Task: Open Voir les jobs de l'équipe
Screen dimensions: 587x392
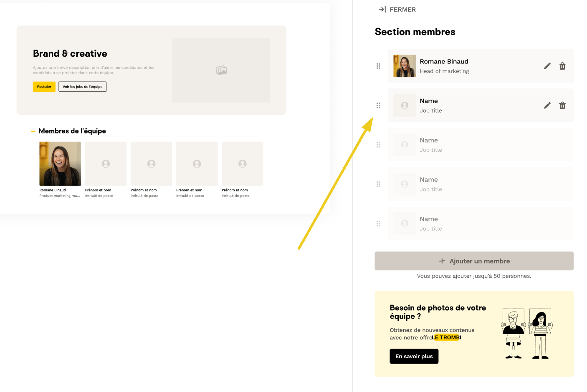Action: click(82, 87)
